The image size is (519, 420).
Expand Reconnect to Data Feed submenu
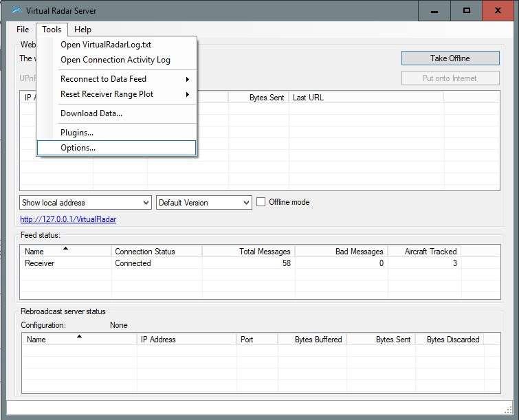[x=116, y=79]
